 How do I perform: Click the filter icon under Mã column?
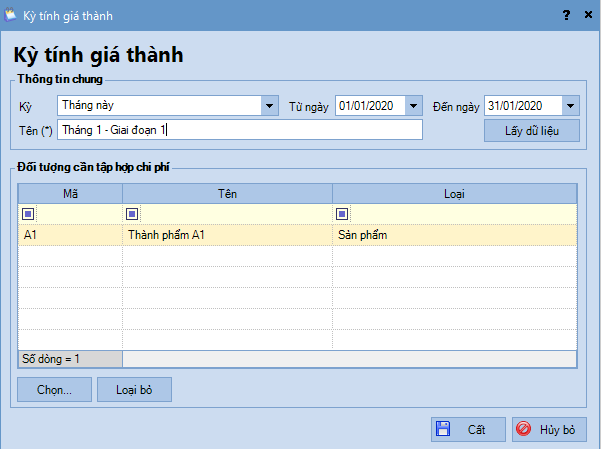point(28,213)
